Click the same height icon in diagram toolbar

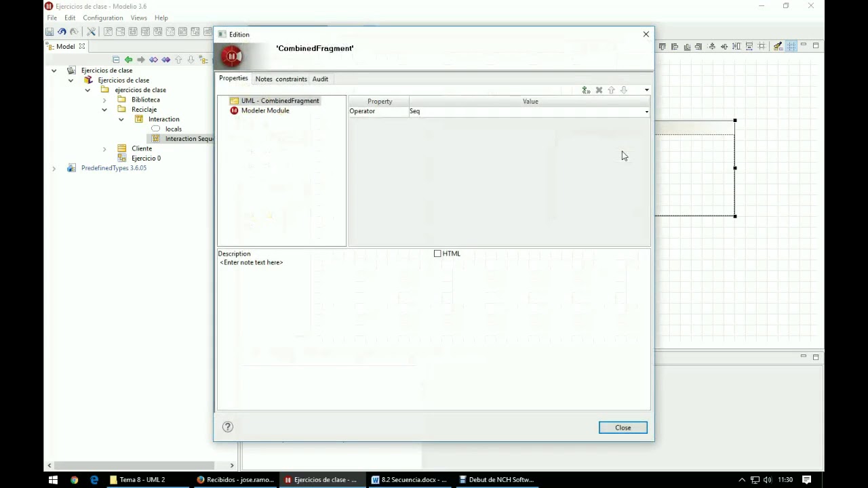point(736,46)
